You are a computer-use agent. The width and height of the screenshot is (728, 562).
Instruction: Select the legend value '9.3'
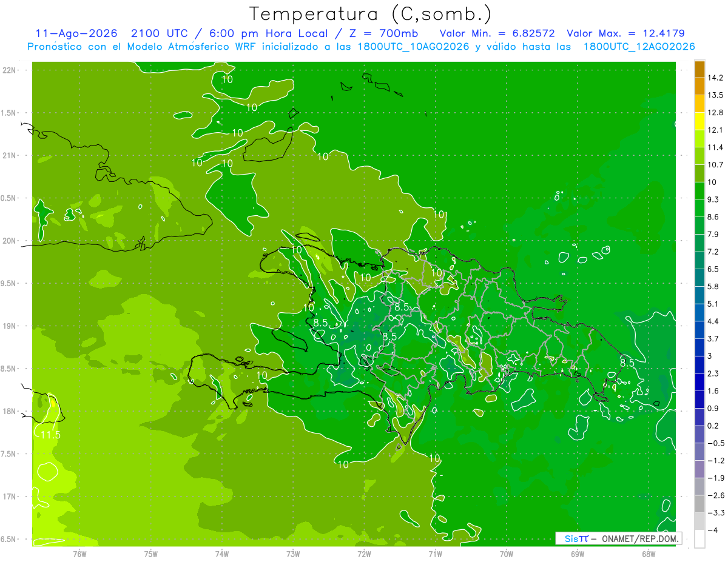[x=714, y=199]
